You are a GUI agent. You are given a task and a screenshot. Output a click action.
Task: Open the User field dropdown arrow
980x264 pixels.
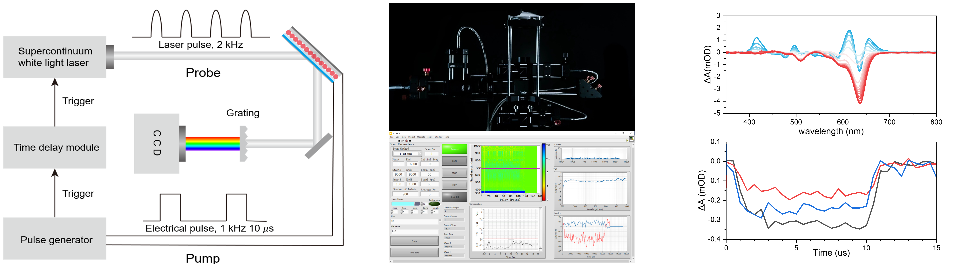click(x=440, y=220)
